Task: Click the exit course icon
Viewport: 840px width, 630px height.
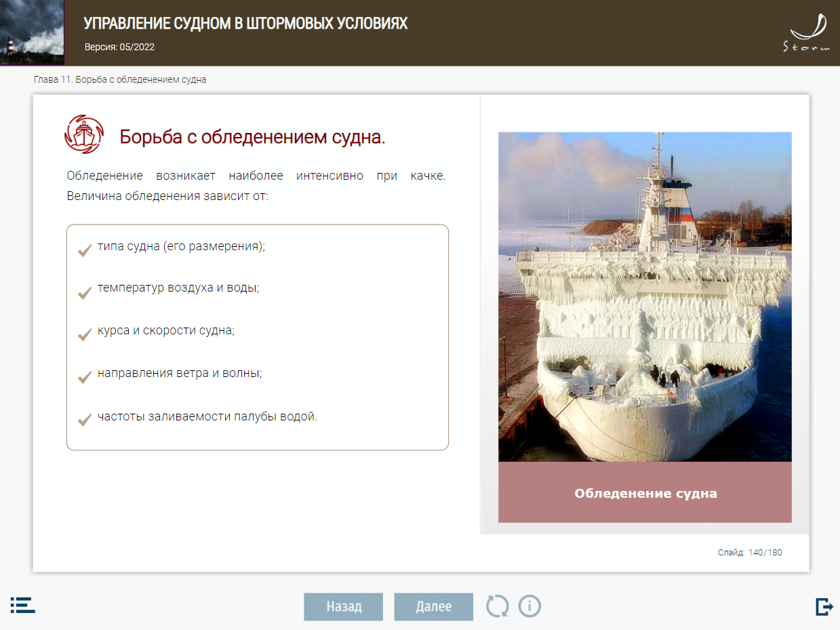Action: (824, 606)
